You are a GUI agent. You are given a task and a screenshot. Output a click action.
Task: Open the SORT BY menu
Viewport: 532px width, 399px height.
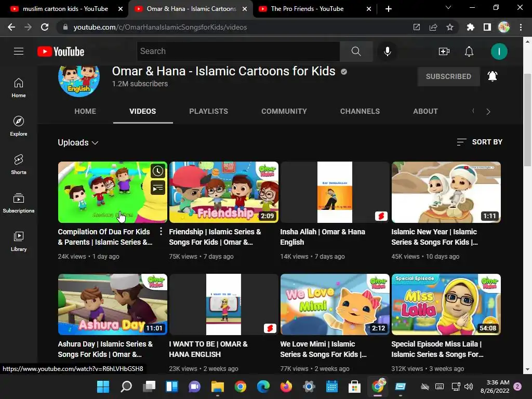[x=480, y=142]
